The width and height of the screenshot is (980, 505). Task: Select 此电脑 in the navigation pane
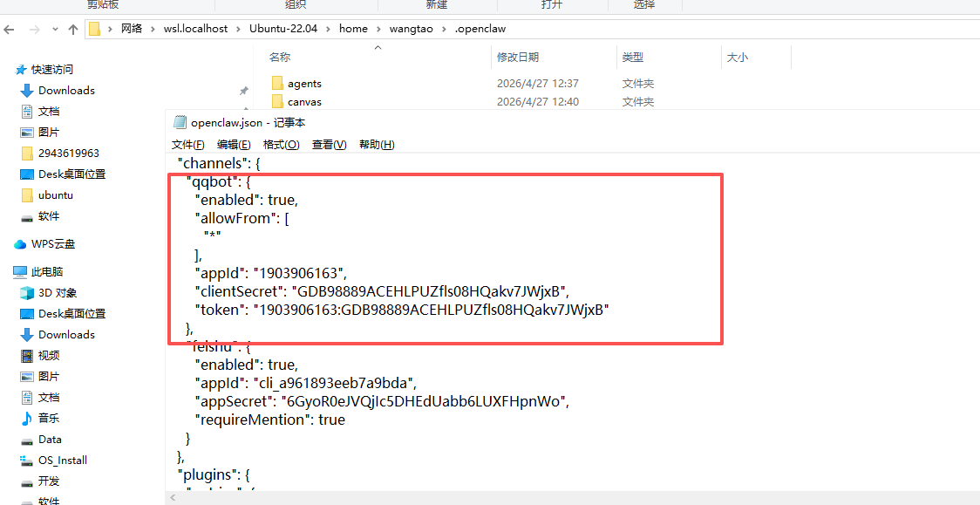point(47,272)
